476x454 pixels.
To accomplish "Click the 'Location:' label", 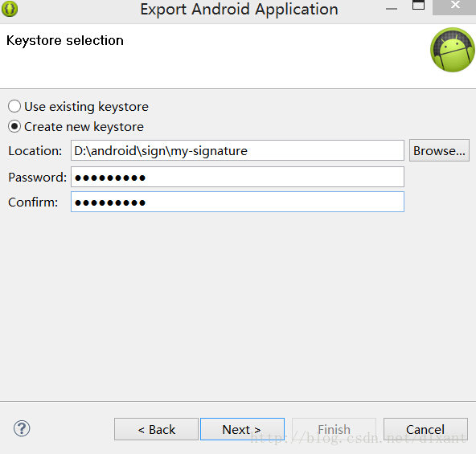I will [x=35, y=151].
